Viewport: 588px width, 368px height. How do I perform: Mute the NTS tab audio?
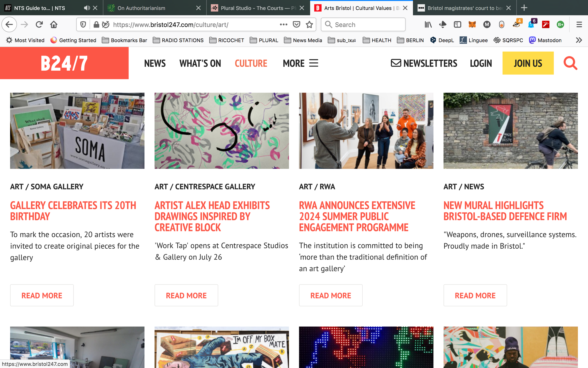pyautogui.click(x=87, y=8)
